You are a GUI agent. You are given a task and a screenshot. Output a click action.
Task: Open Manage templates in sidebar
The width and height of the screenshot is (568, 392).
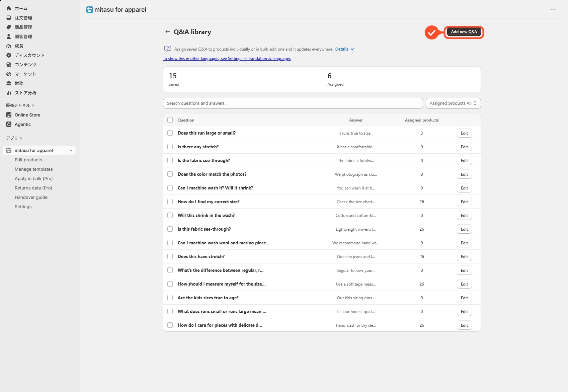click(x=34, y=169)
